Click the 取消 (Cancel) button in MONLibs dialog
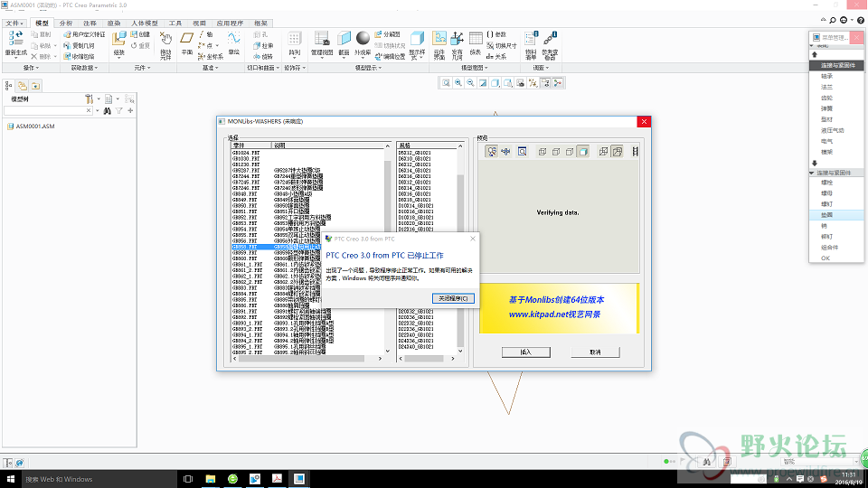Screen dimensions: 868x488 [x=595, y=352]
